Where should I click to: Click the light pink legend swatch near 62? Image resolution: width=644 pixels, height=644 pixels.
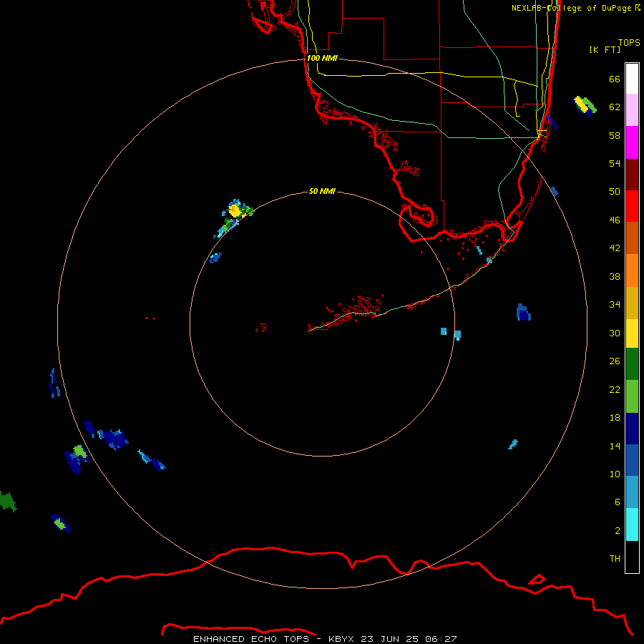pyautogui.click(x=632, y=110)
